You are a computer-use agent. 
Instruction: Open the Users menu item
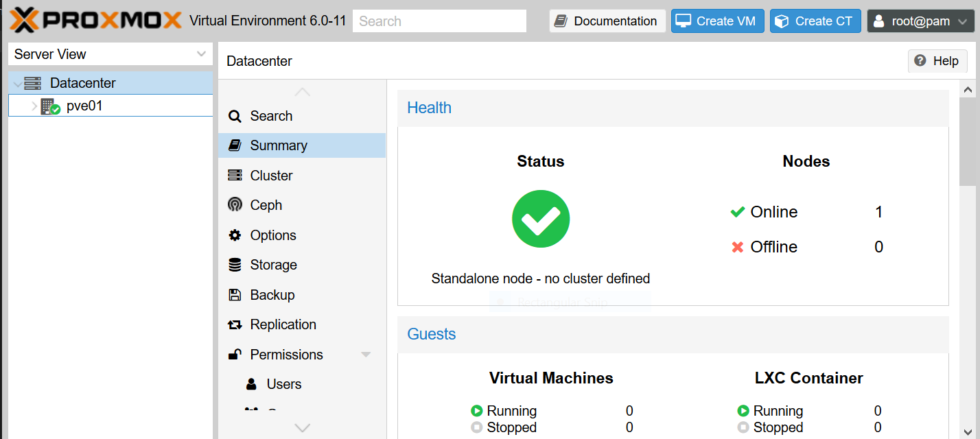(x=302, y=384)
